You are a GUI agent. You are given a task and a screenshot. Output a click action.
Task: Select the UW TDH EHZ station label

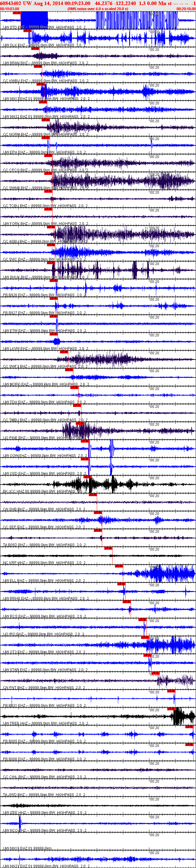pyautogui.click(x=44, y=402)
